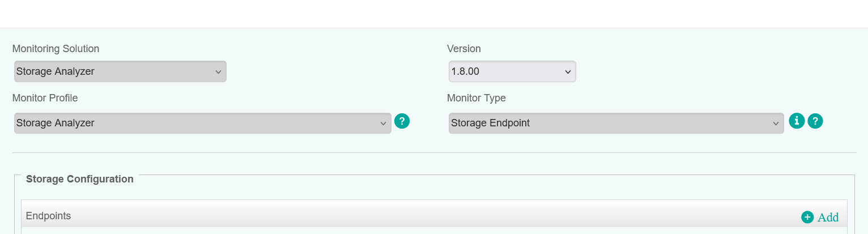Click the Version field label
The image size is (868, 234).
pyautogui.click(x=463, y=49)
